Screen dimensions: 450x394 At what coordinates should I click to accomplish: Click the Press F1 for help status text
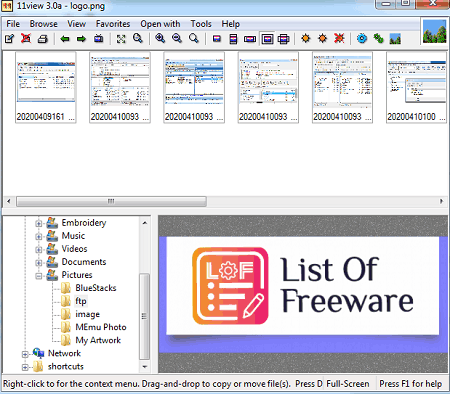(x=411, y=384)
